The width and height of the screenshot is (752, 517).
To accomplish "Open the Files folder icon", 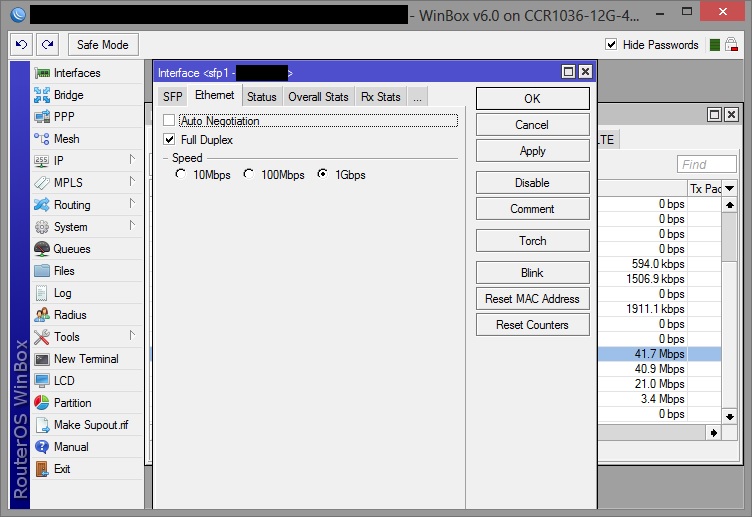I will pyautogui.click(x=42, y=270).
